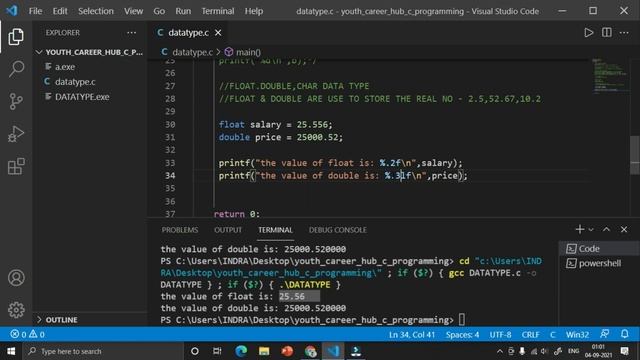Open the Terminal menu
Viewport: 640px width, 360px height.
tap(218, 11)
